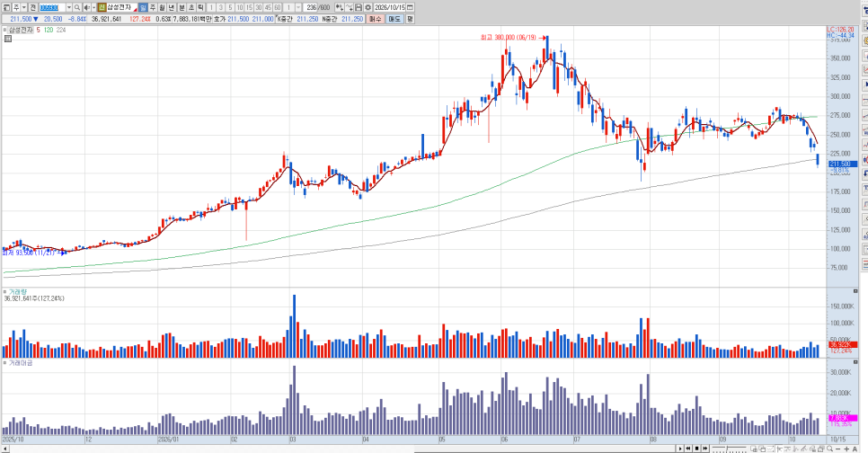
Task: Click the rewind double-arrow button at bottom
Action: click(x=688, y=449)
